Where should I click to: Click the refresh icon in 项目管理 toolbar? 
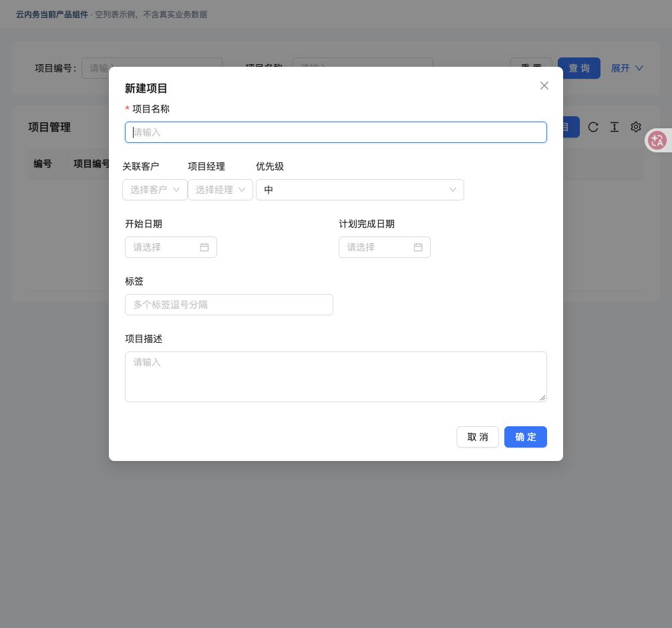click(x=593, y=127)
